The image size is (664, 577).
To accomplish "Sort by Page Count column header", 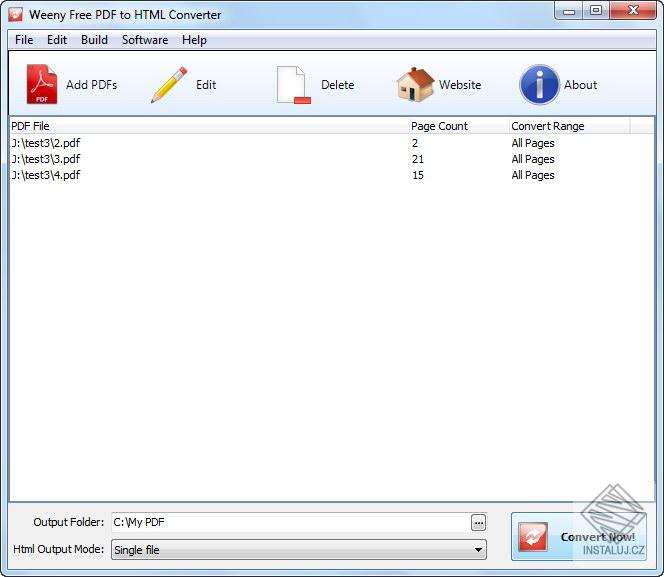I will tap(459, 126).
